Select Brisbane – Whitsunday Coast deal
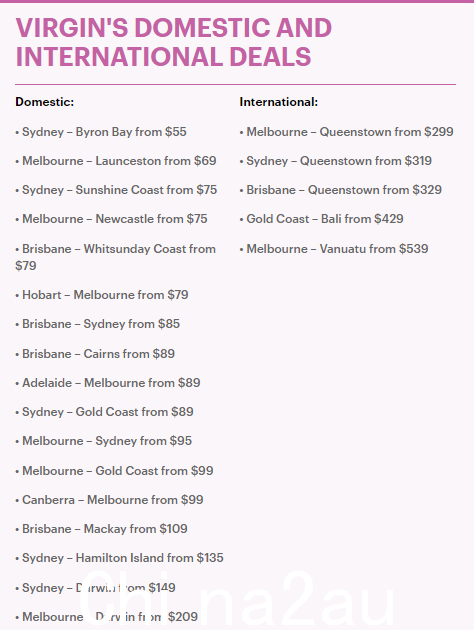 116,257
